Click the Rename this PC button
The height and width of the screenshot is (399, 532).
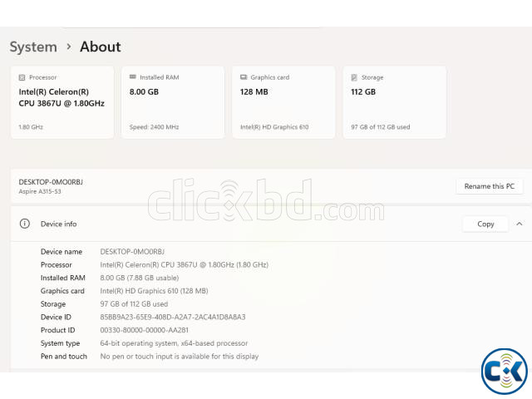tap(490, 186)
